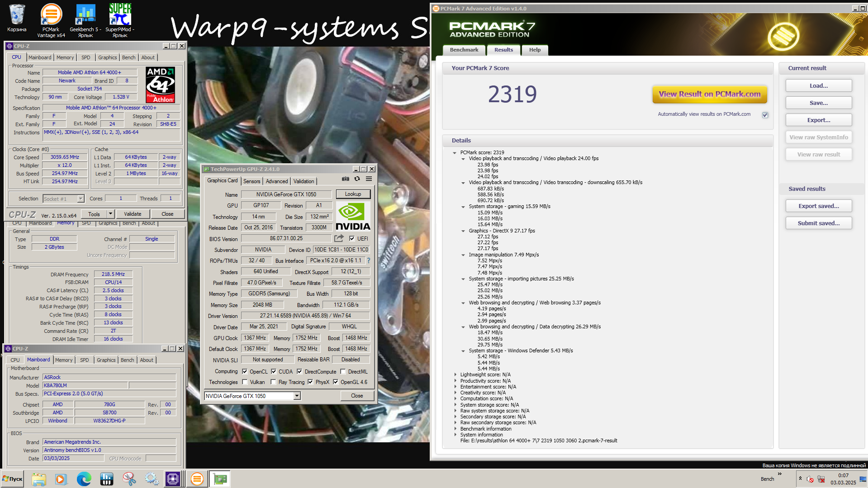
Task: Click GPU-Z screenshot camera icon
Action: tap(346, 179)
